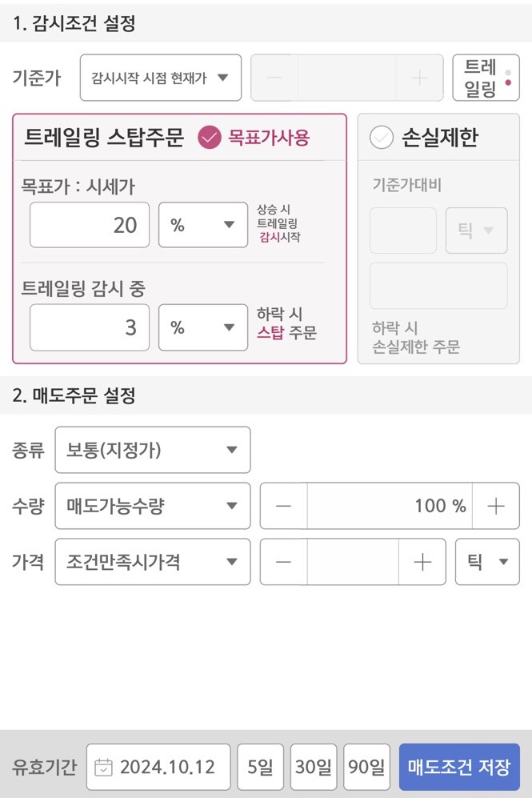Open the 기준가 dropdown showing 감시시작 시점 현재가
This screenshot has height=798, width=532.
(160, 77)
